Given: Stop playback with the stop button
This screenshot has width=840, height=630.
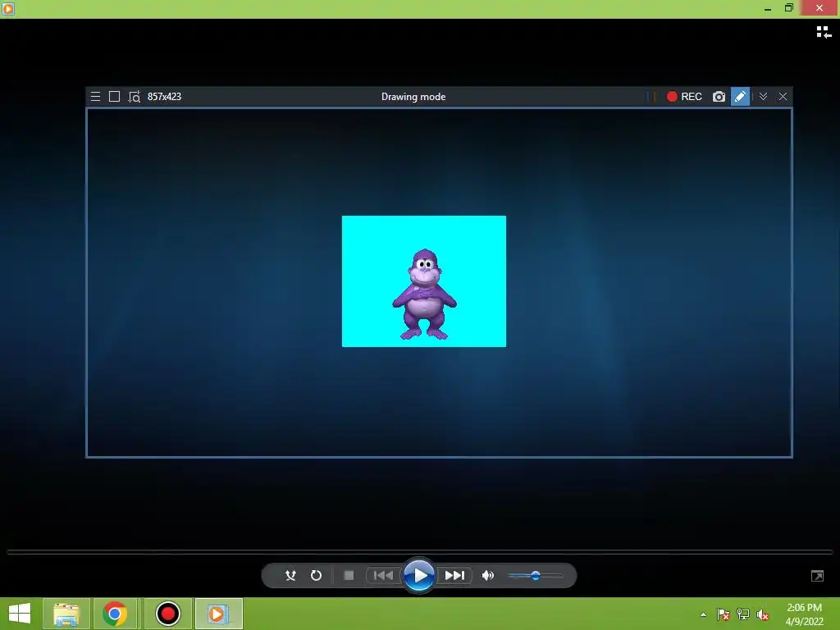Looking at the screenshot, I should coord(349,575).
